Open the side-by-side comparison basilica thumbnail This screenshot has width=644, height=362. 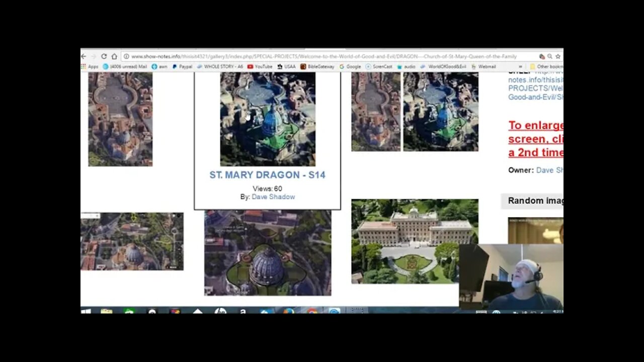(x=415, y=112)
